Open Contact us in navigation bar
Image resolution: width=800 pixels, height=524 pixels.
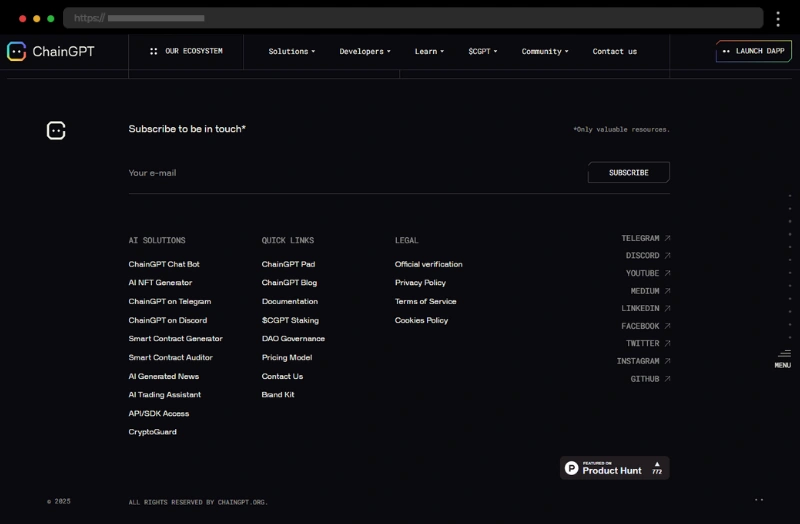614,52
